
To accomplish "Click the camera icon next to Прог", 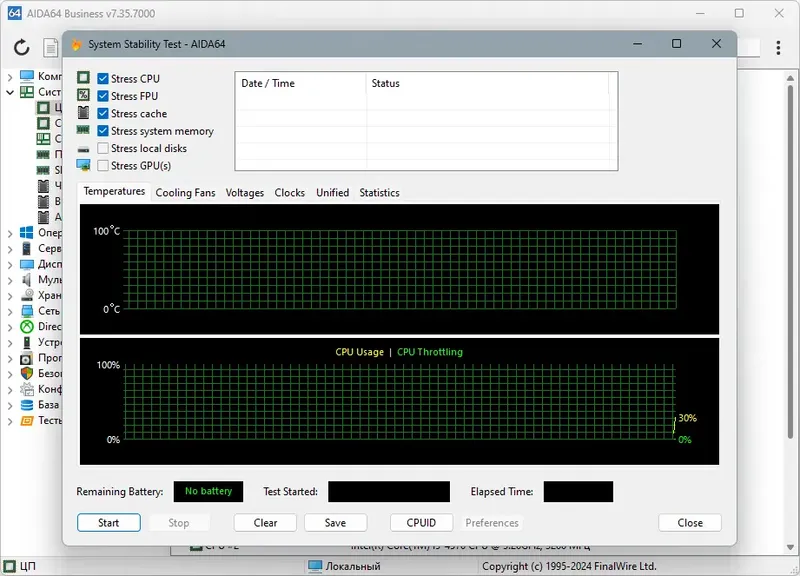I will point(27,358).
